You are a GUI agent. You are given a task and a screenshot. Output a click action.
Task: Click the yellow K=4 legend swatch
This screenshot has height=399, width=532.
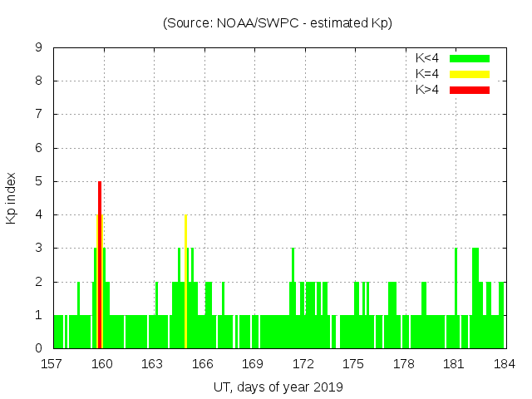point(470,74)
